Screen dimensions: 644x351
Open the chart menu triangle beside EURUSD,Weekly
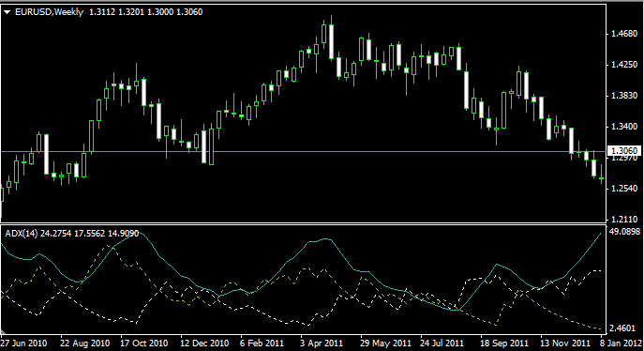[x=7, y=12]
